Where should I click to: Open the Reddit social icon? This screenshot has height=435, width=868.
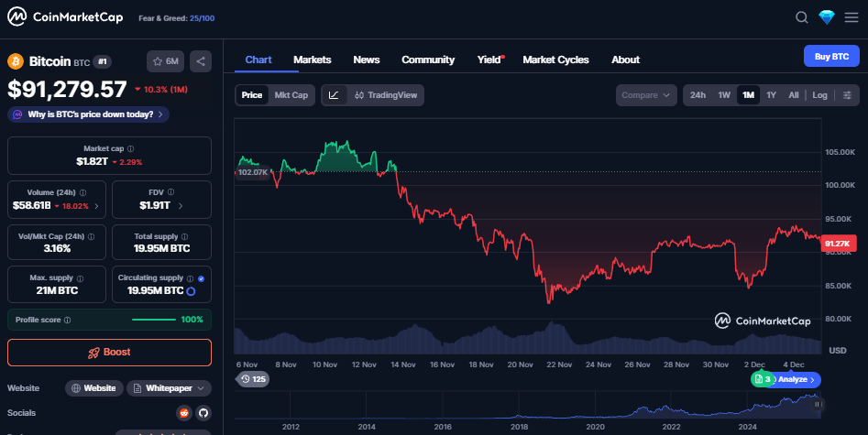click(184, 413)
